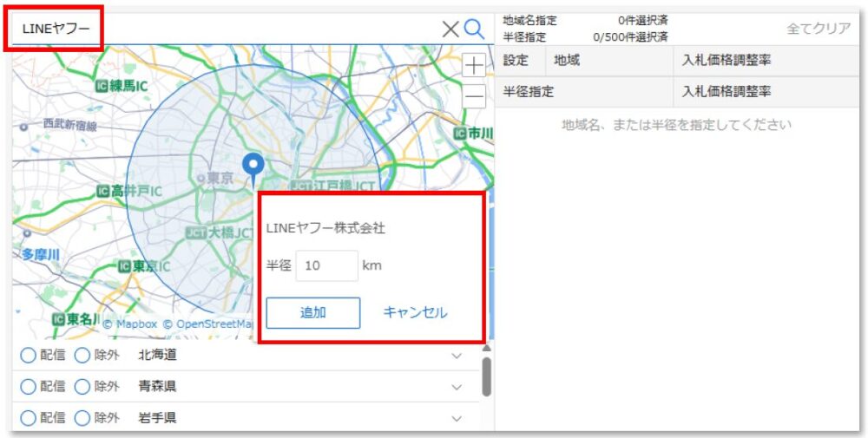Click the 追加 button
This screenshot has height=438, width=868.
313,313
